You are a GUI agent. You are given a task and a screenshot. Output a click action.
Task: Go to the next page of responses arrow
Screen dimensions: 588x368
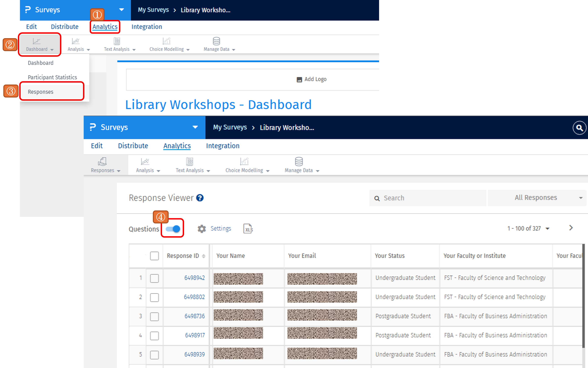pyautogui.click(x=571, y=228)
